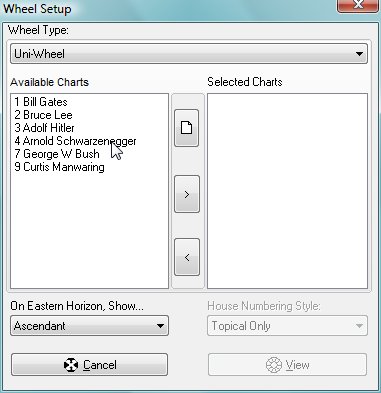
Task: Move chart to Selected Charts with right arrow
Action: [x=187, y=194]
